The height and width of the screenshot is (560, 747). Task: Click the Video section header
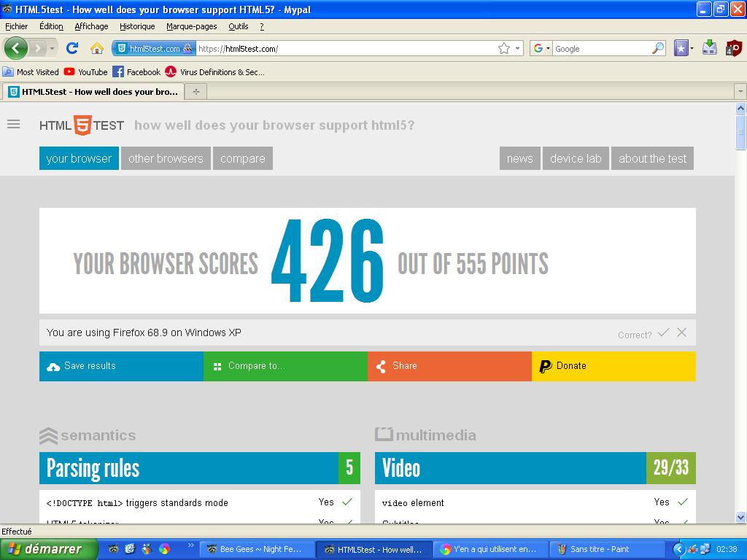535,467
